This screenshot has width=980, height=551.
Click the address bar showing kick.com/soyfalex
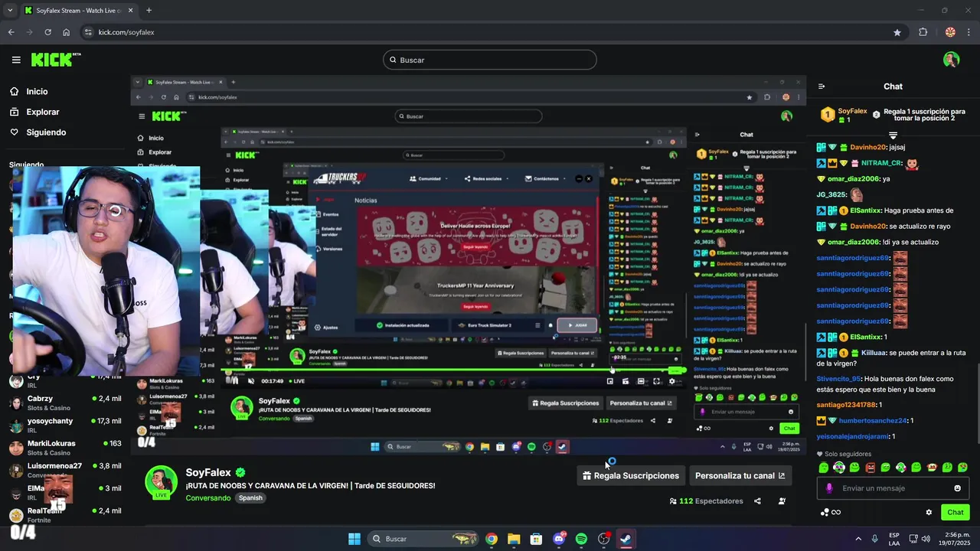point(490,32)
